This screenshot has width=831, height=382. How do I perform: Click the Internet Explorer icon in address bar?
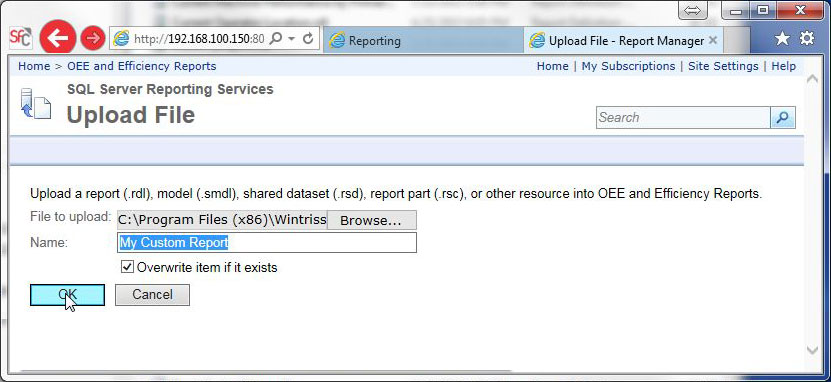coord(121,39)
